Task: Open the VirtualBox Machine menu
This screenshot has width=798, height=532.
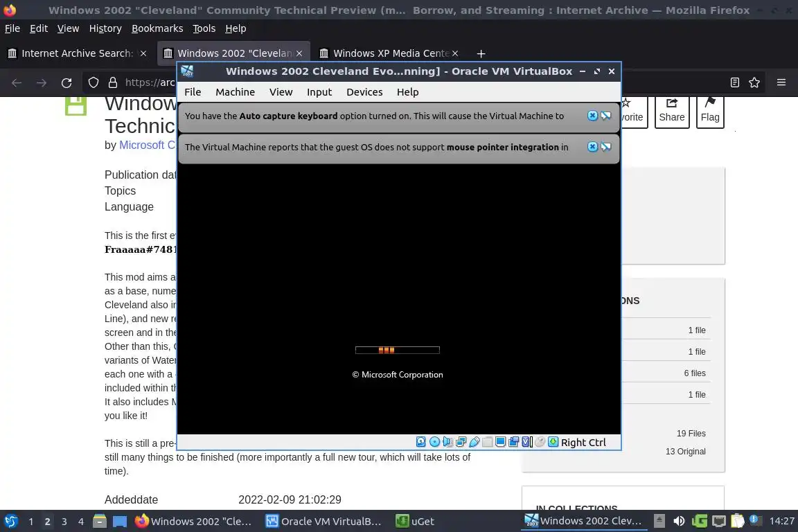Action: tap(235, 92)
